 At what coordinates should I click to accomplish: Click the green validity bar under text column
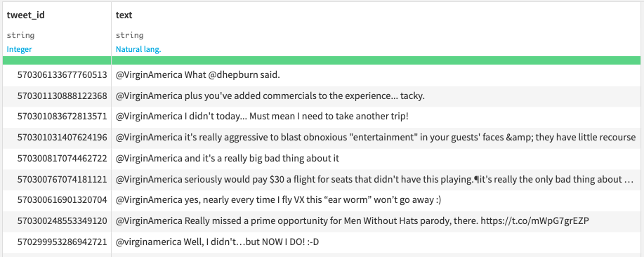pos(376,61)
